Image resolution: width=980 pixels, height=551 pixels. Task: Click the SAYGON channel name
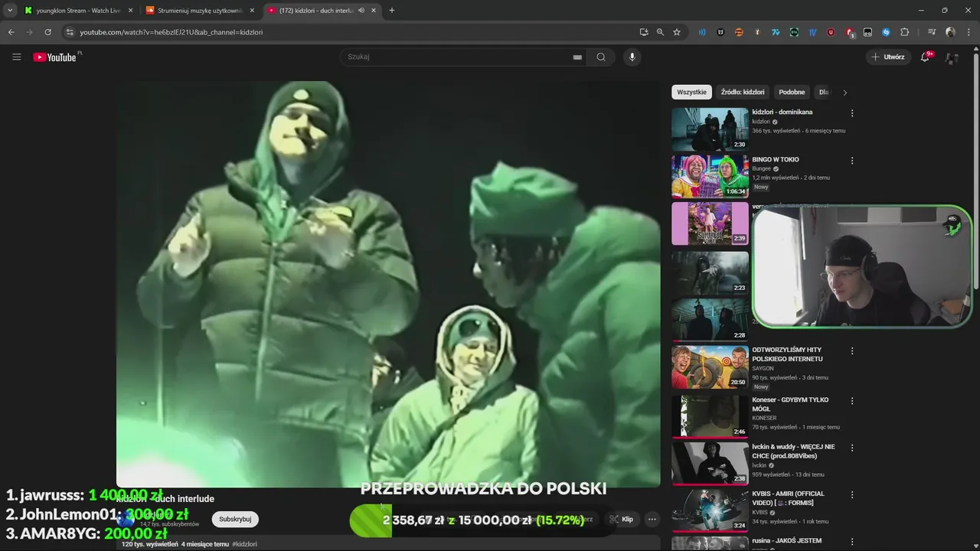[763, 368]
